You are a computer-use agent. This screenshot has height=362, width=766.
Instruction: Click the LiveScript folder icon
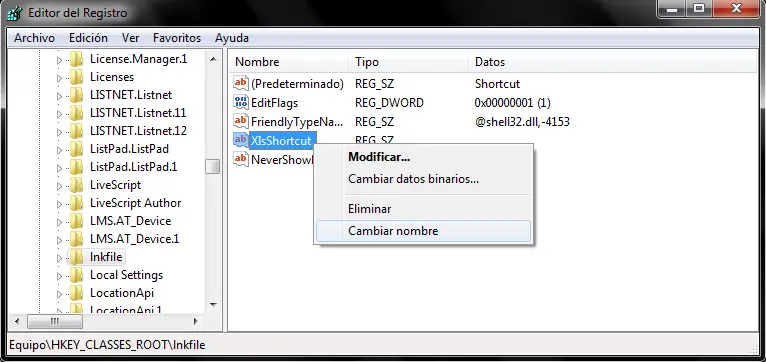point(76,186)
